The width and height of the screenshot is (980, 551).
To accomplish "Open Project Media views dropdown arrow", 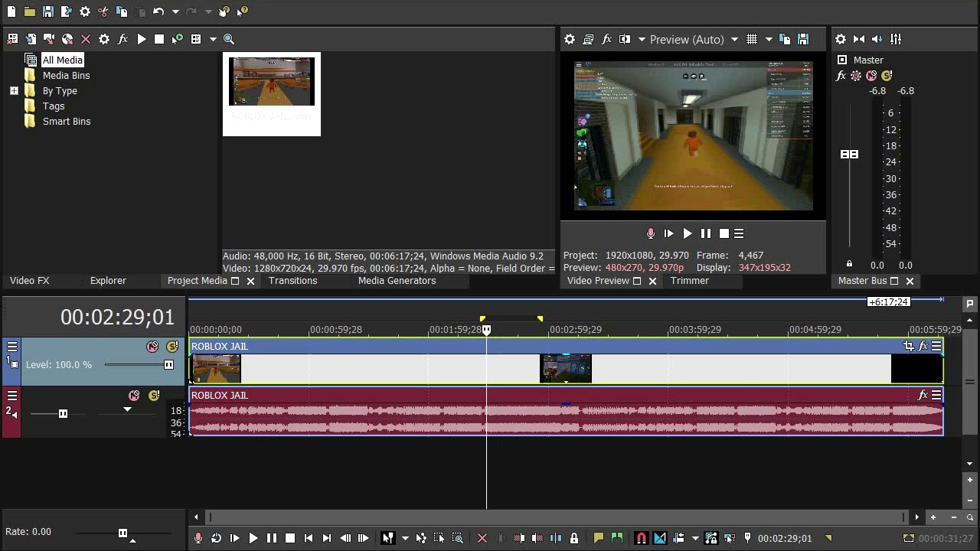I will 212,39.
